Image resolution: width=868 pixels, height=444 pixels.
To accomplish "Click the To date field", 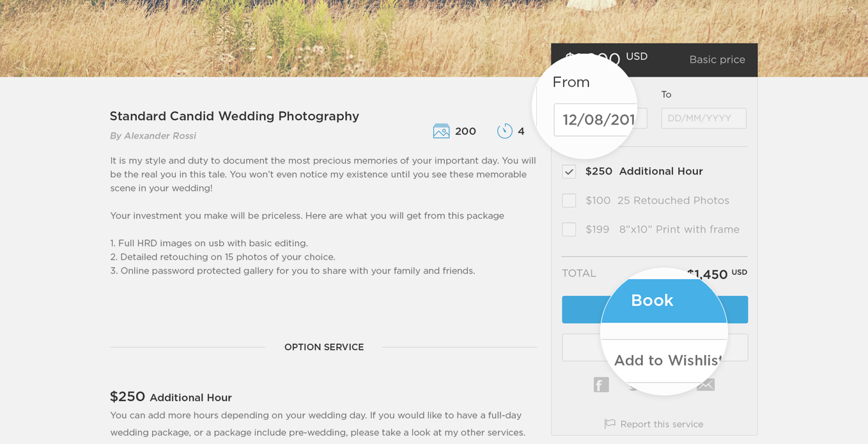I will click(704, 118).
